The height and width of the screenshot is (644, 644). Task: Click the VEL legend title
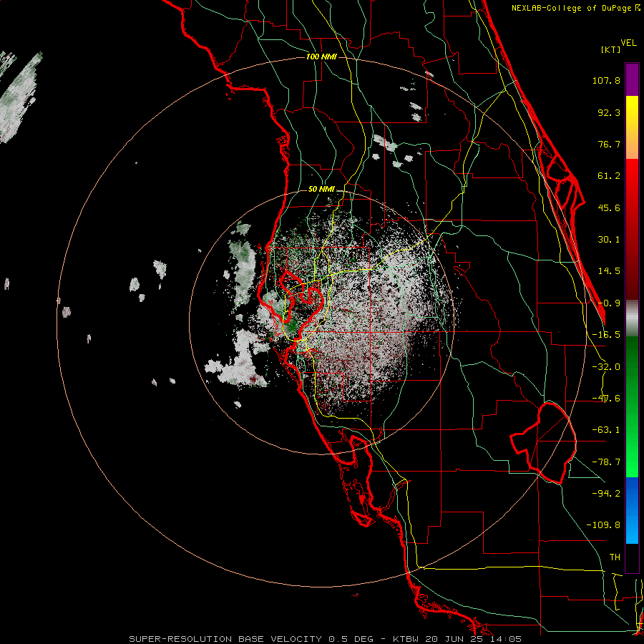click(x=628, y=43)
